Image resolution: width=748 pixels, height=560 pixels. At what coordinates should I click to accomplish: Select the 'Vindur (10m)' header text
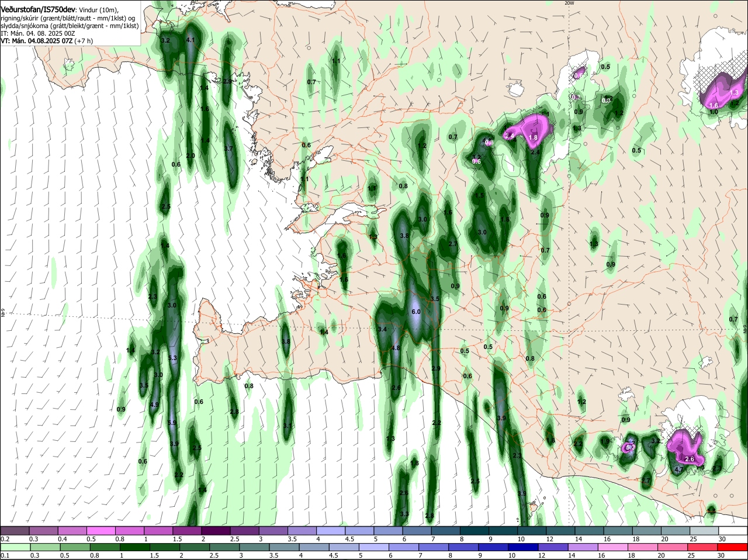(99, 10)
